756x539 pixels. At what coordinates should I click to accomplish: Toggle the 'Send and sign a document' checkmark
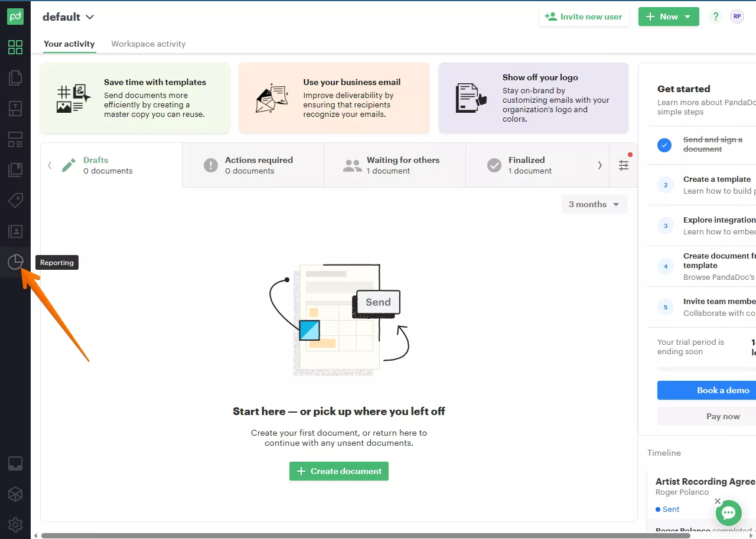[x=665, y=145]
